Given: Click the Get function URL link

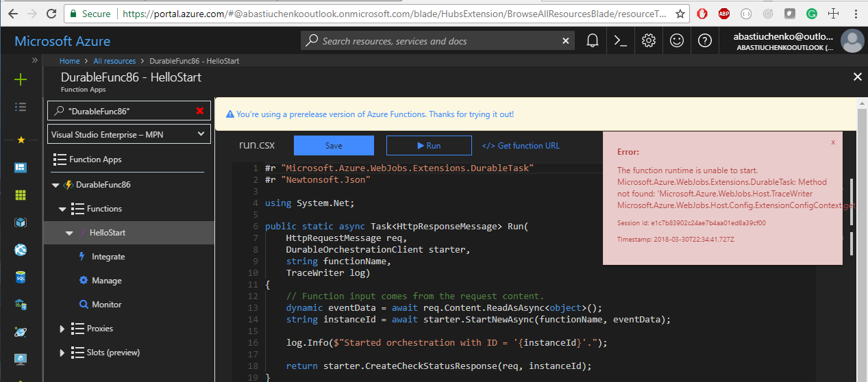Looking at the screenshot, I should click(x=521, y=146).
